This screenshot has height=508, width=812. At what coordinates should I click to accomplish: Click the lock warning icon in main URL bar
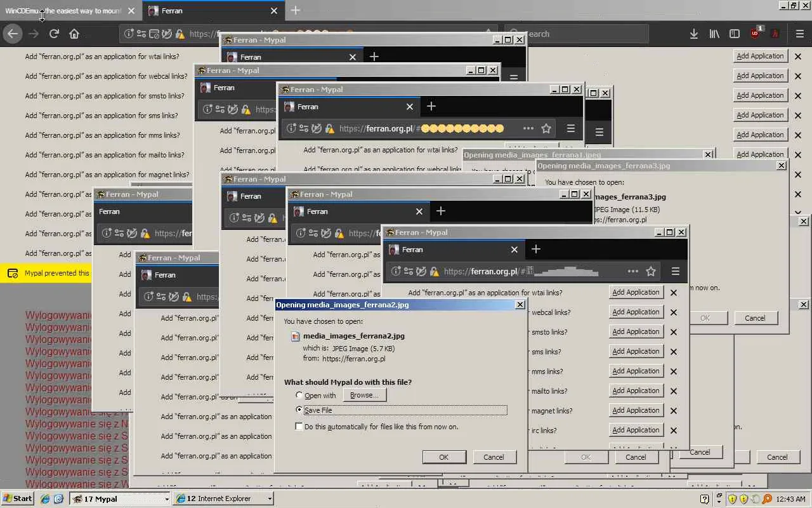180,34
